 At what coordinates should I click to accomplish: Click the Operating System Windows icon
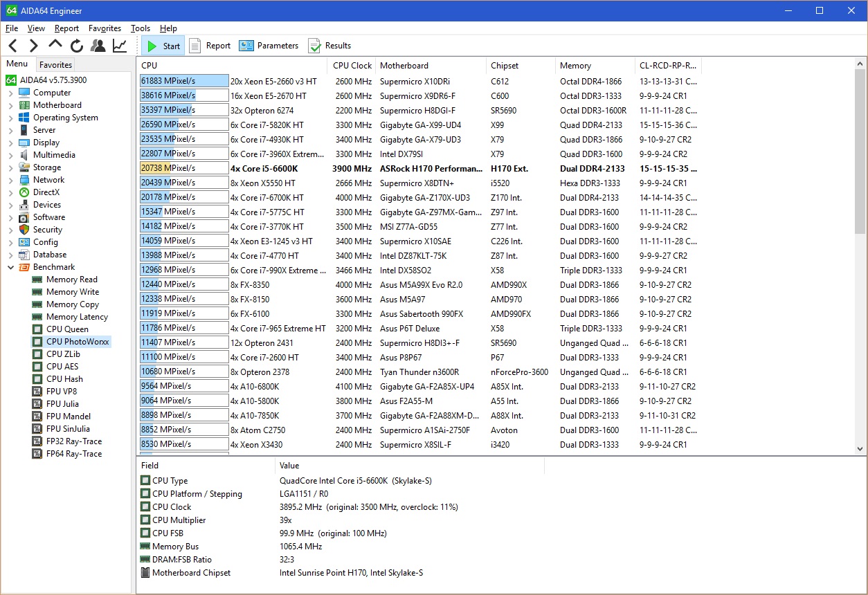(24, 118)
